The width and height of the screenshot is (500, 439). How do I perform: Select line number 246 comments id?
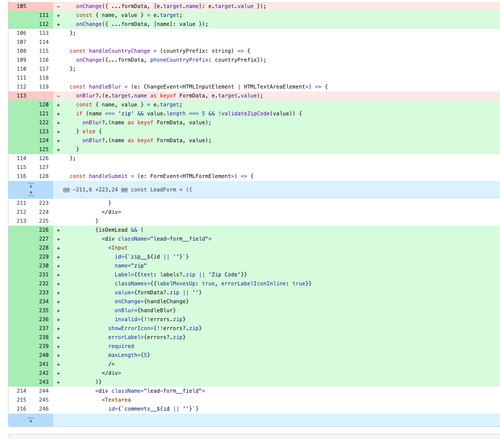44,408
